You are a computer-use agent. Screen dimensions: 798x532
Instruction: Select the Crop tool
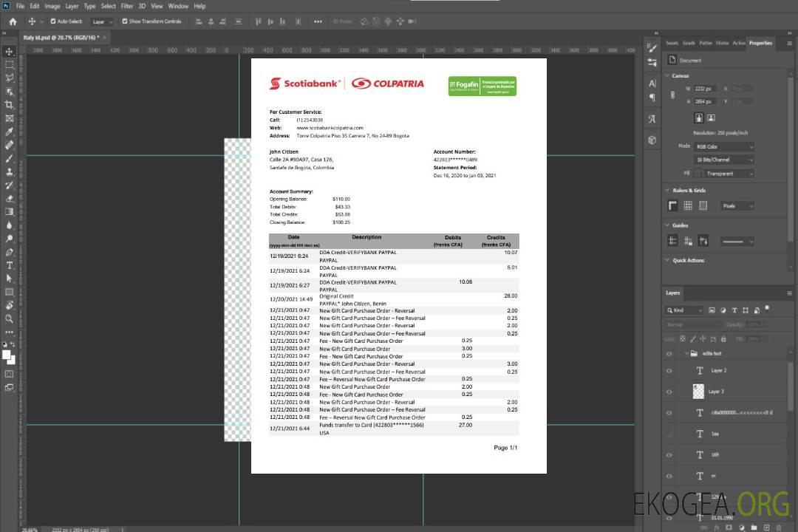pos(9,105)
